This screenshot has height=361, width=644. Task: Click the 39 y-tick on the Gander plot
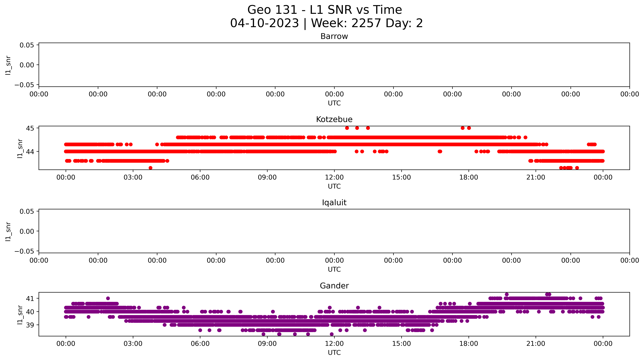[30, 325]
